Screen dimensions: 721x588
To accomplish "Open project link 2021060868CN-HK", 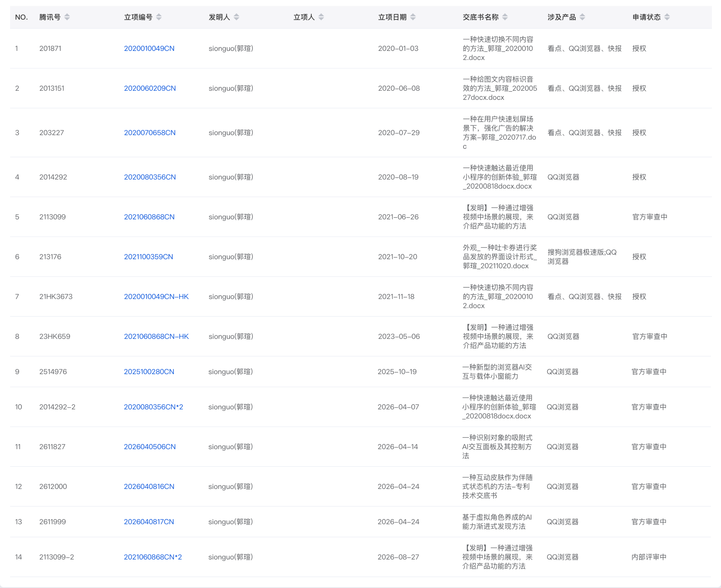I will [156, 337].
